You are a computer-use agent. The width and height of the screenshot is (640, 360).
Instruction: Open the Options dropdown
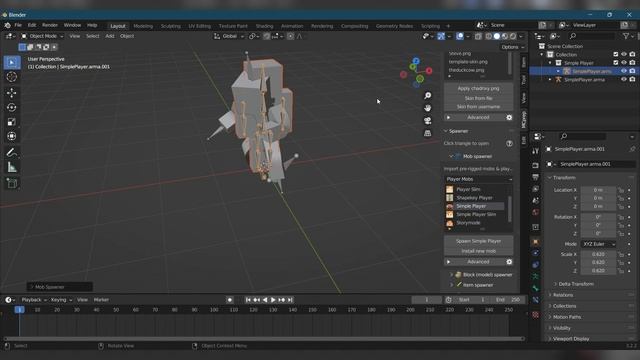pos(513,47)
